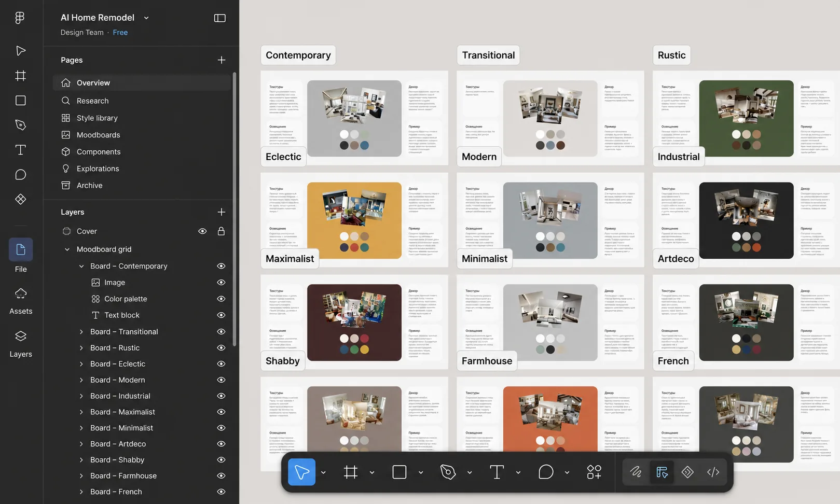Toggle visibility of Color palette layer
The width and height of the screenshot is (840, 504).
(x=221, y=299)
